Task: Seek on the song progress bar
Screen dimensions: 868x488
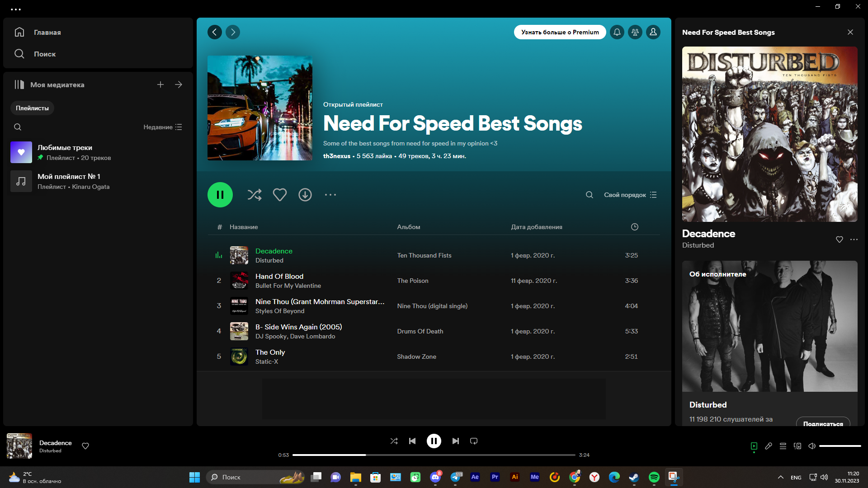Action: (434, 455)
